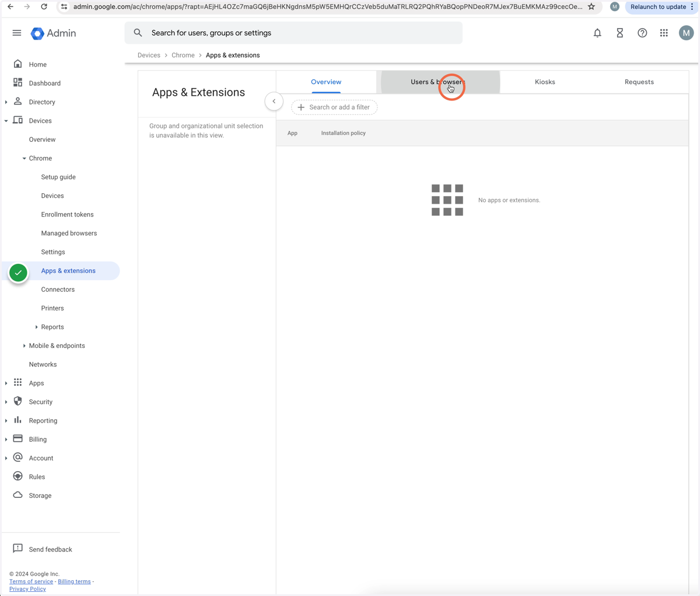This screenshot has height=596, width=700.
Task: Click the Account at-sign icon
Action: pyautogui.click(x=18, y=458)
